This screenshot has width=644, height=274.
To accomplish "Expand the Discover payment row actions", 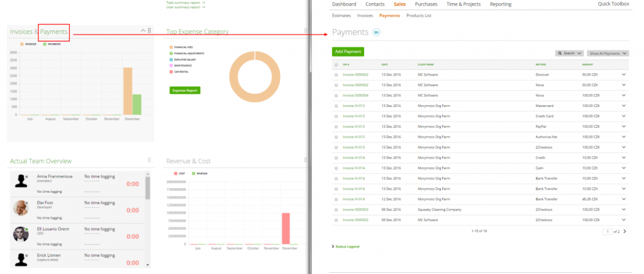I will [624, 74].
